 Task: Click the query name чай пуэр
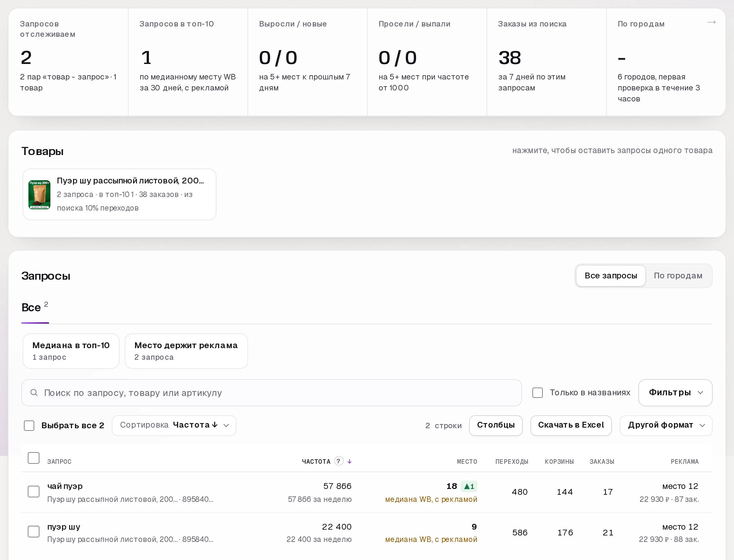[x=65, y=486]
